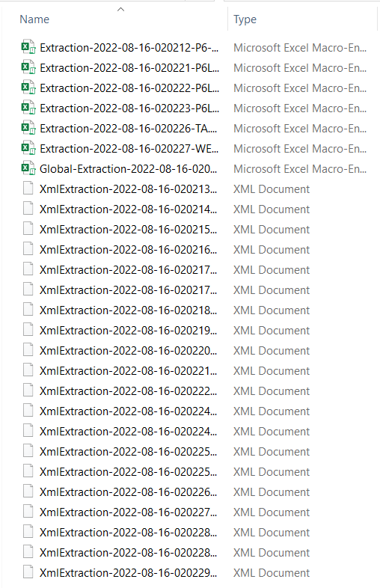Select the XmlExtraction-2022-08-16-020215 file name
The image size is (380, 588).
(129, 230)
